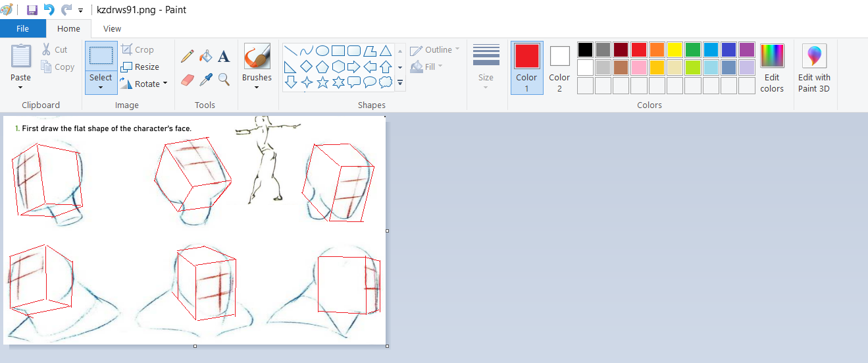Select the Pencil tool
The image size is (868, 363).
[188, 56]
